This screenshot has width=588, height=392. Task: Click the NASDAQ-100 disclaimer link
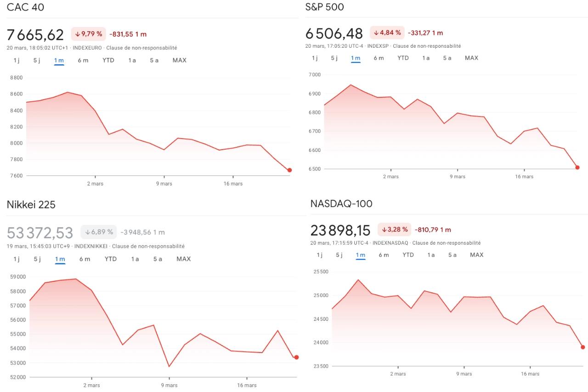pyautogui.click(x=447, y=243)
